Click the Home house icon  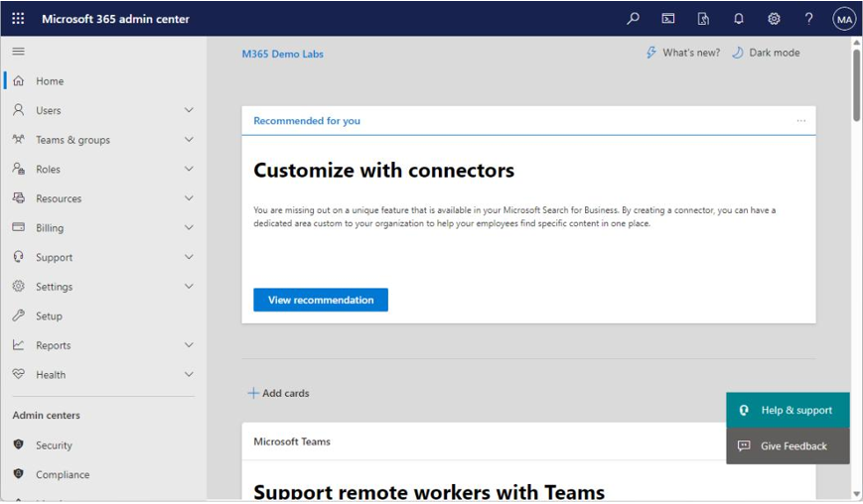point(18,80)
